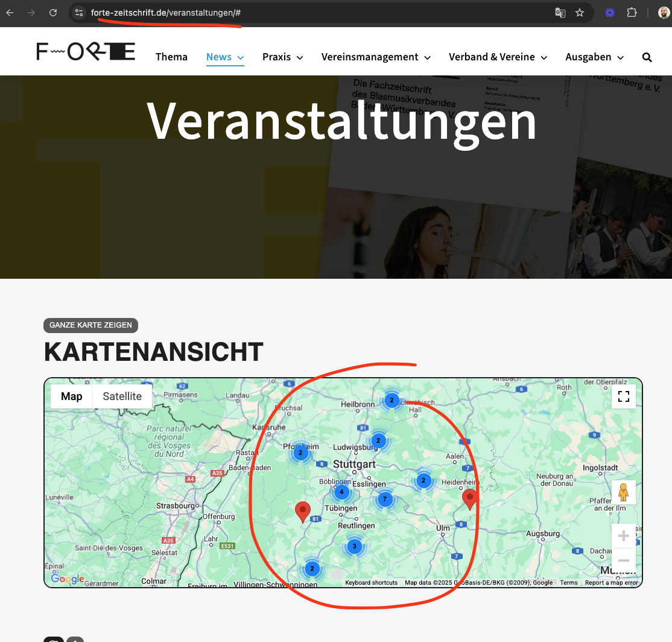672x642 pixels.
Task: Open the Thema menu item
Action: pyautogui.click(x=171, y=57)
